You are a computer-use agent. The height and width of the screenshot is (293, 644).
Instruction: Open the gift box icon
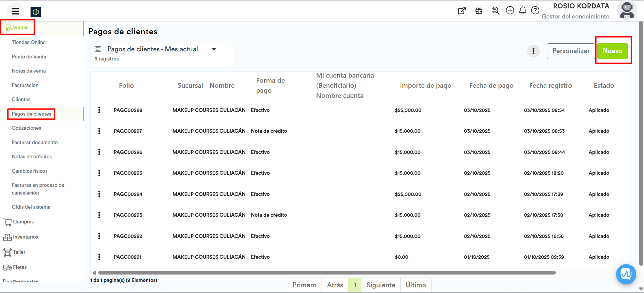click(x=479, y=11)
